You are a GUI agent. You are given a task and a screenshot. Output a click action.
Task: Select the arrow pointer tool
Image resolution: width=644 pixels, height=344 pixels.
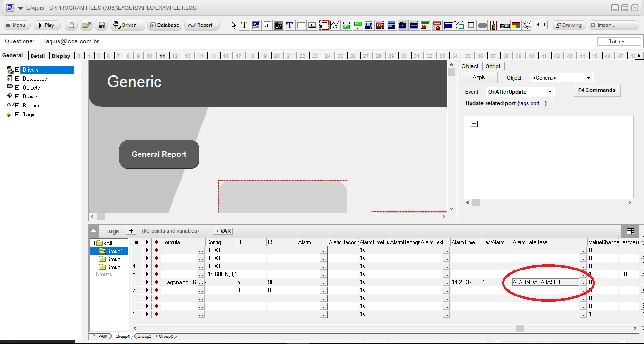[233, 25]
